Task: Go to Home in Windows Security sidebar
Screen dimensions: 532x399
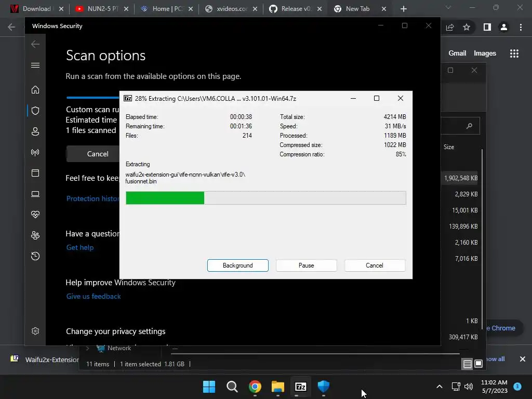Action: [x=35, y=89]
